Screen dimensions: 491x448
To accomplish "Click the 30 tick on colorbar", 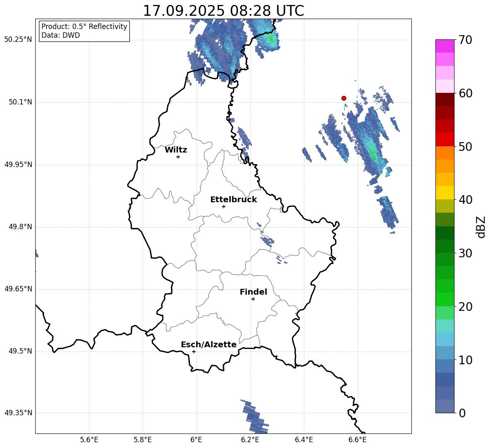I will click(x=465, y=253).
